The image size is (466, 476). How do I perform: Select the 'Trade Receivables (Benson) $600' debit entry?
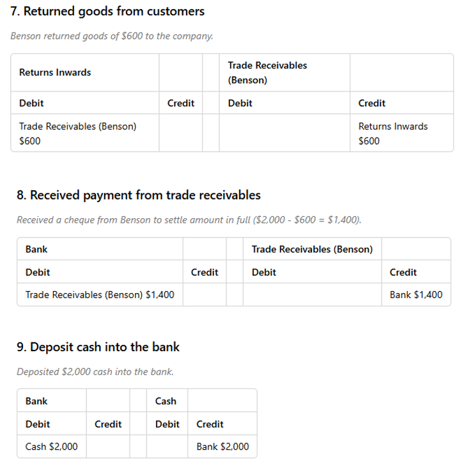click(x=78, y=134)
